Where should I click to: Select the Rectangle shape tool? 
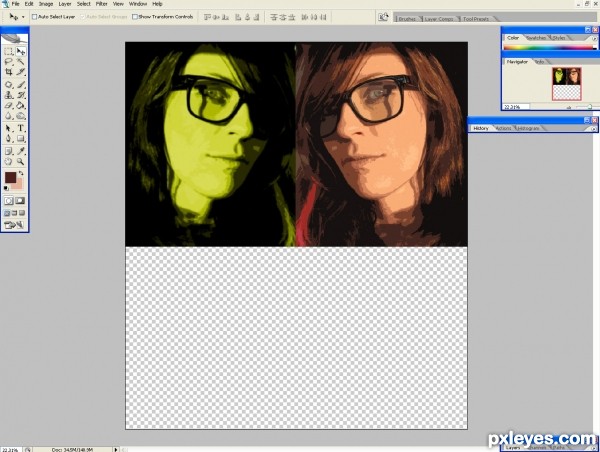pyautogui.click(x=21, y=139)
